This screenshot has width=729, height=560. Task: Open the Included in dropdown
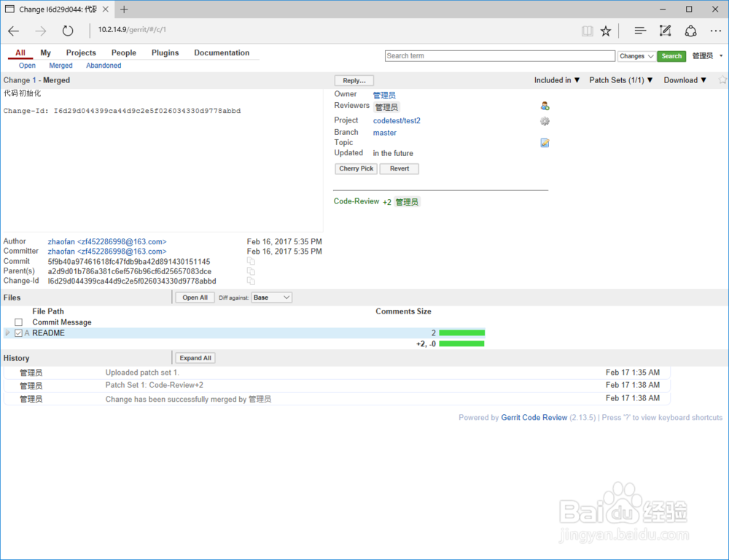pyautogui.click(x=557, y=80)
